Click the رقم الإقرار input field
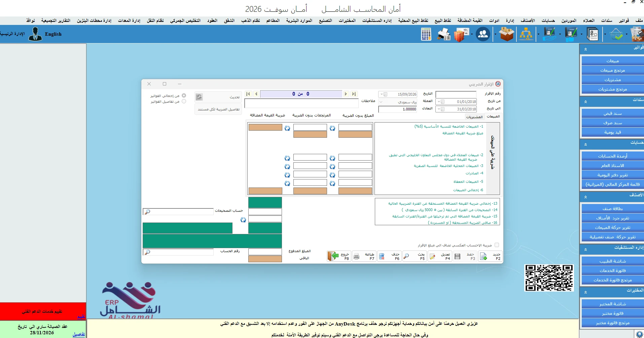The width and height of the screenshot is (644, 338). (x=456, y=94)
